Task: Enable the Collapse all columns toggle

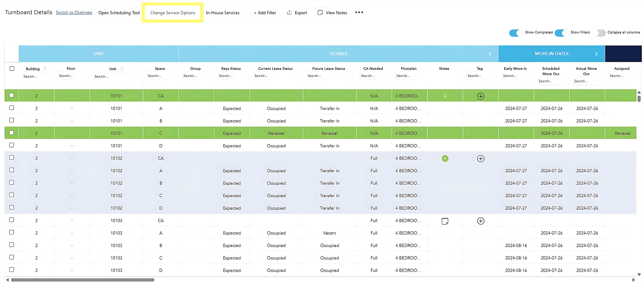Action: tap(600, 33)
